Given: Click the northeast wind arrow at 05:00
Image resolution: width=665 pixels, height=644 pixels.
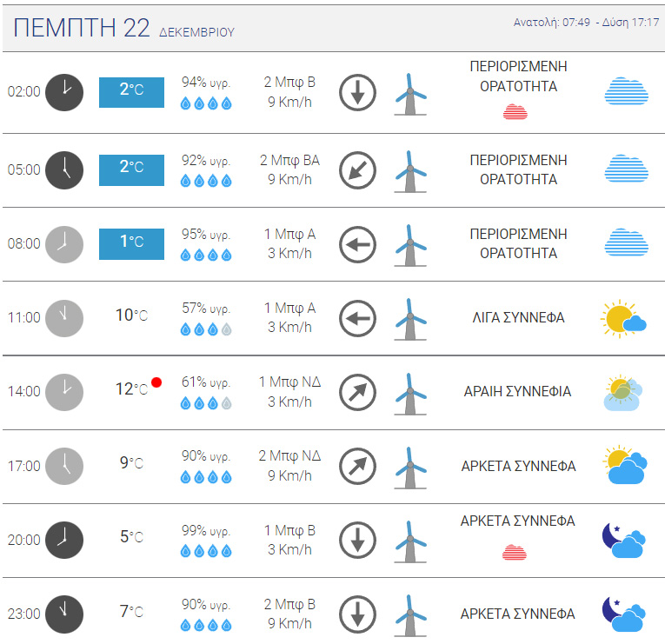Looking at the screenshot, I should click(357, 170).
